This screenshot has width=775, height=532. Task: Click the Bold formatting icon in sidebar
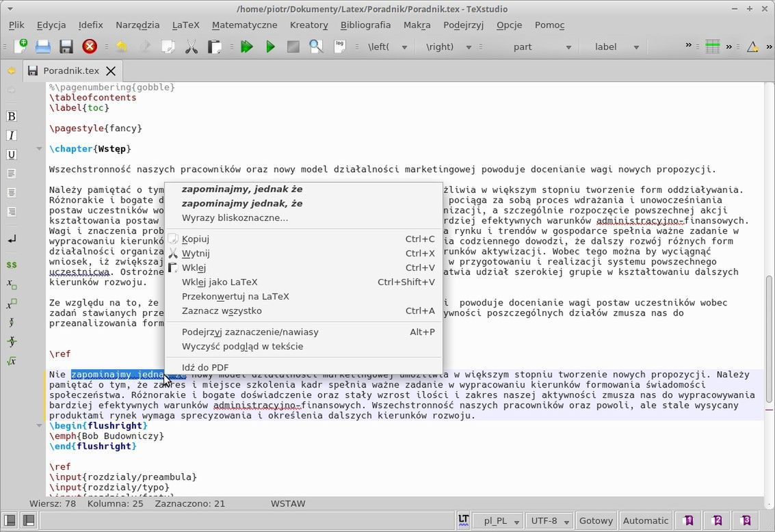tap(11, 116)
